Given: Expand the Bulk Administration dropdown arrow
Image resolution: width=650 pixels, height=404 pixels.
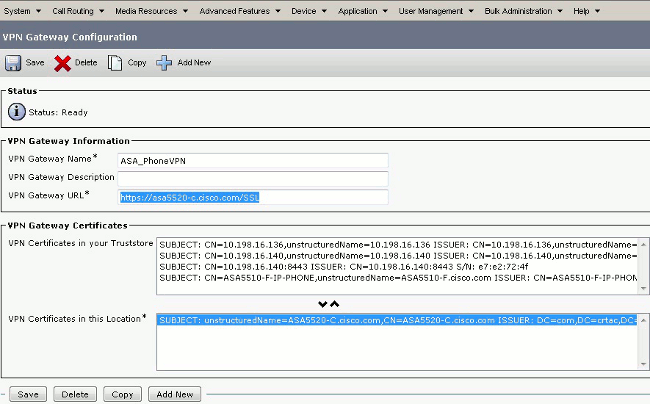Looking at the screenshot, I should click(x=560, y=11).
